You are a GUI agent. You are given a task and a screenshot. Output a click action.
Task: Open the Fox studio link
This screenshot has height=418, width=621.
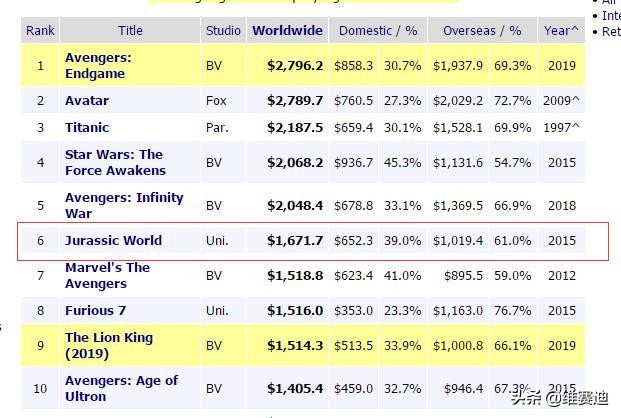click(x=217, y=101)
